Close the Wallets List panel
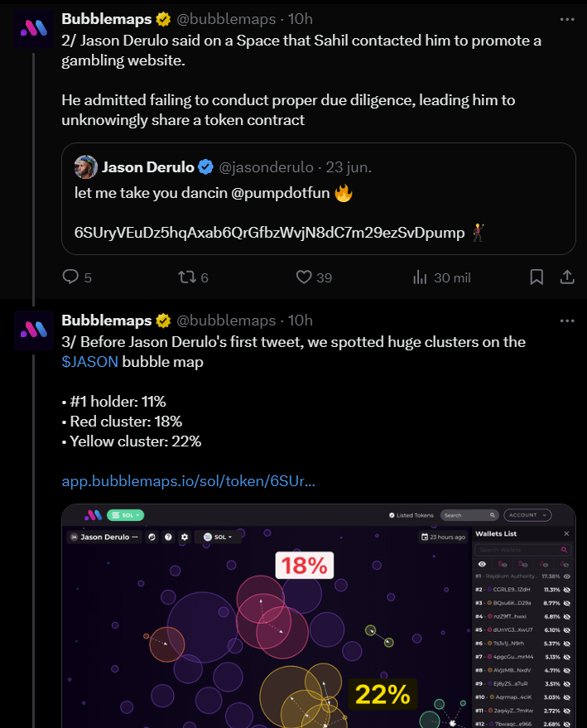 point(566,534)
